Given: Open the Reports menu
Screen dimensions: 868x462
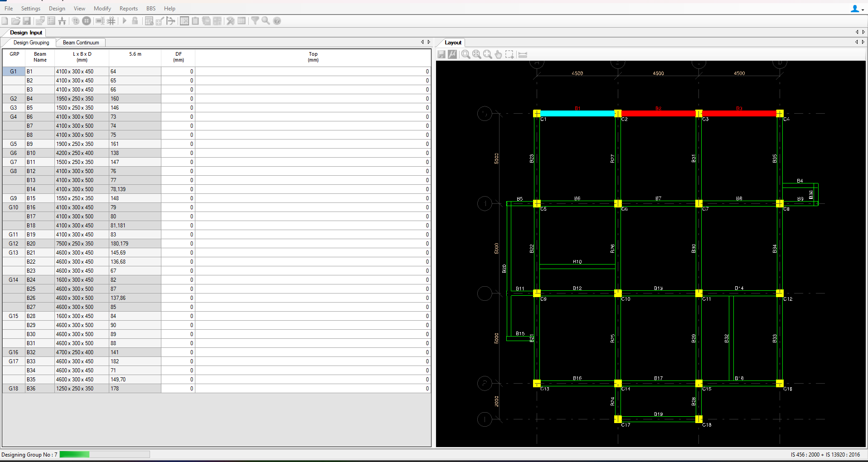Looking at the screenshot, I should coord(128,9).
